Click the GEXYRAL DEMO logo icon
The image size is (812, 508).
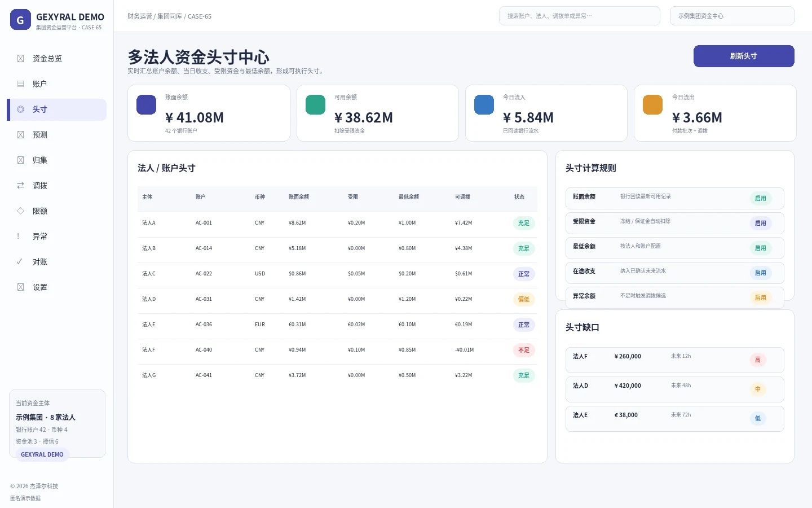point(20,19)
